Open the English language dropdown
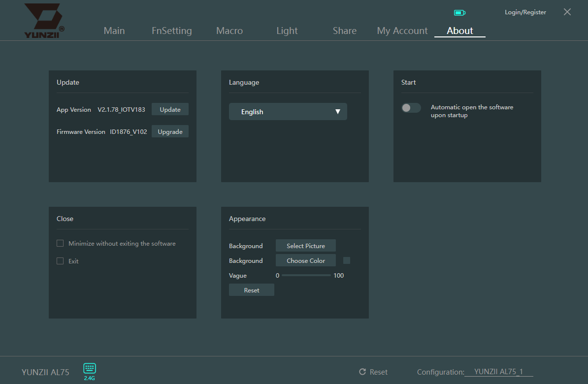The image size is (588, 384). point(288,112)
